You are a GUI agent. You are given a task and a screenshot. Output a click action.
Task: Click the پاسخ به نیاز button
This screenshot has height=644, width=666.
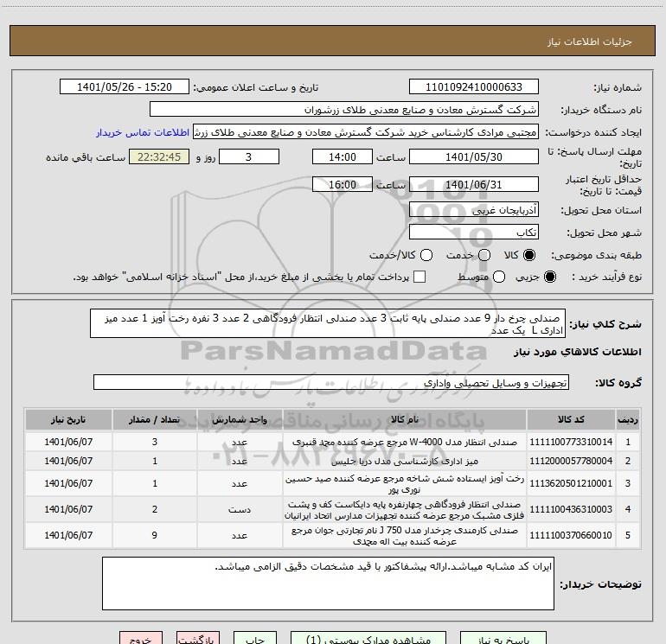pyautogui.click(x=503, y=639)
